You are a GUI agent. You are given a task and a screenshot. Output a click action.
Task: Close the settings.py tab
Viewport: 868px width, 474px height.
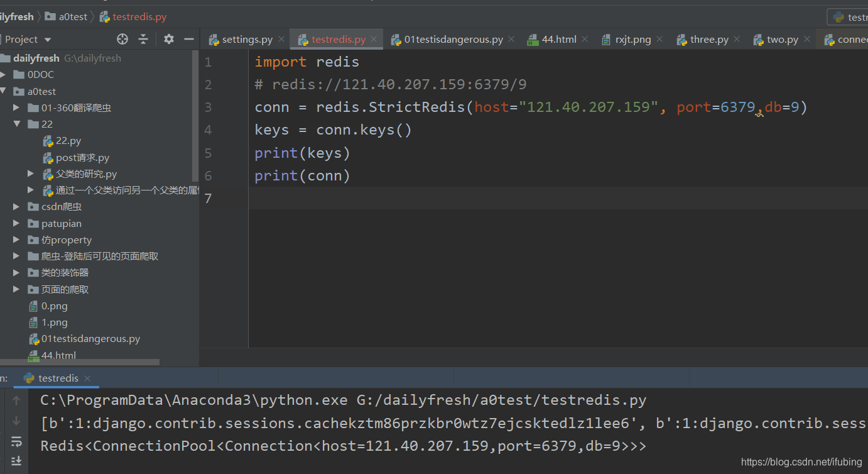(x=281, y=39)
